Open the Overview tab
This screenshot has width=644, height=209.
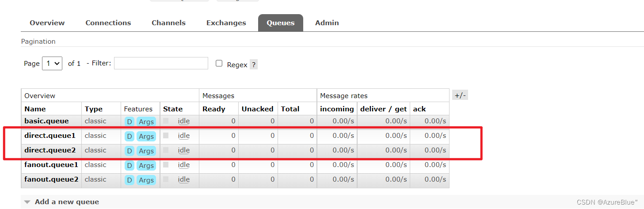coord(47,23)
